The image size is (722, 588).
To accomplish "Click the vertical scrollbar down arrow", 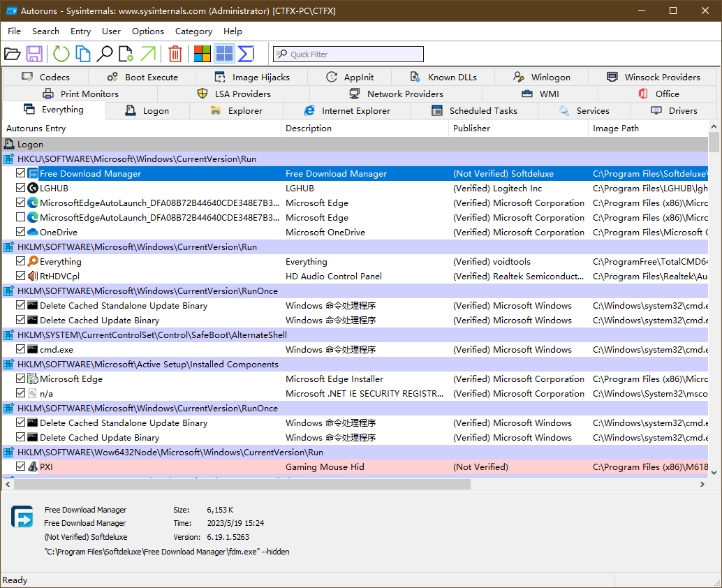I will pyautogui.click(x=714, y=473).
